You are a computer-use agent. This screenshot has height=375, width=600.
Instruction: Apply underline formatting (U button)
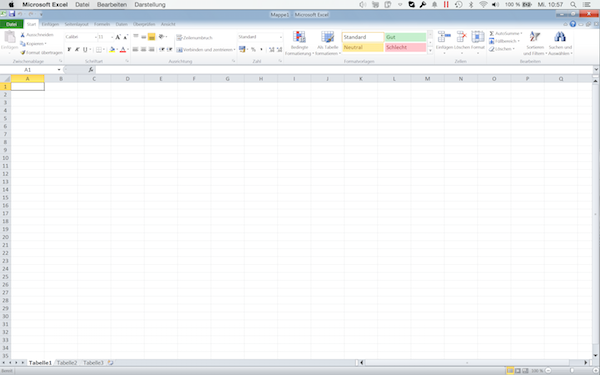(x=85, y=49)
